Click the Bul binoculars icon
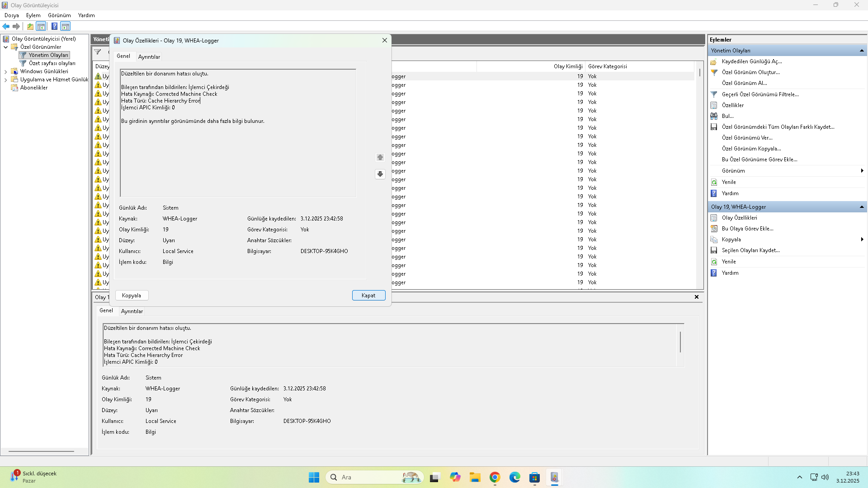 (714, 116)
